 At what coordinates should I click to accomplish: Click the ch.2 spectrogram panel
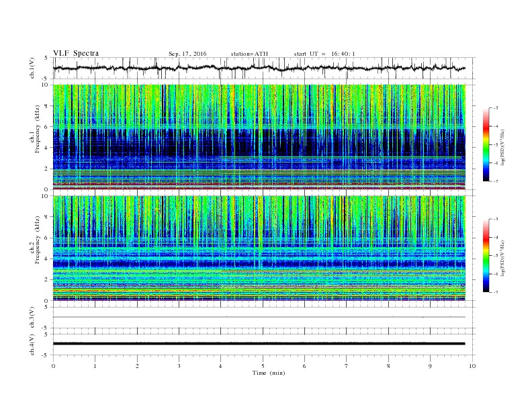coord(259,248)
